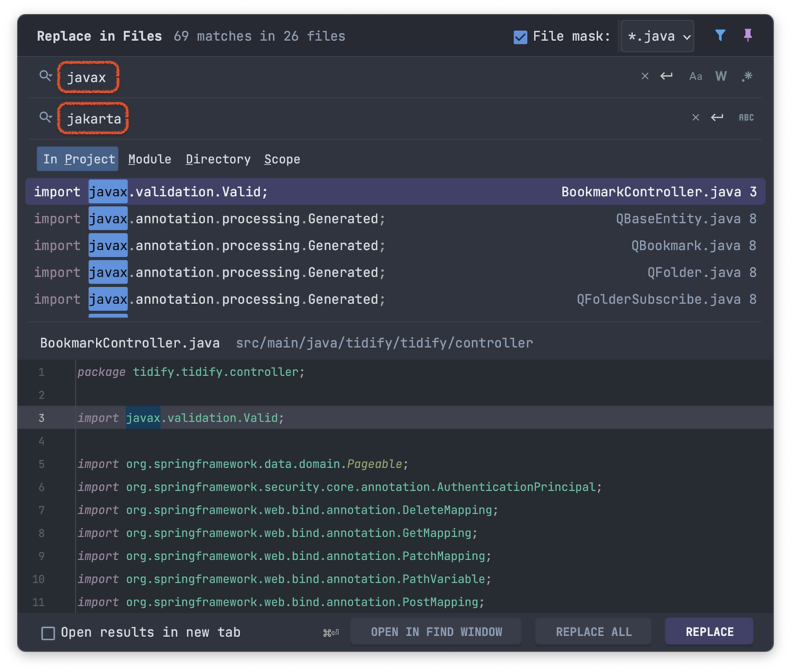
Task: Select the QFolder.java result row
Action: click(x=395, y=272)
